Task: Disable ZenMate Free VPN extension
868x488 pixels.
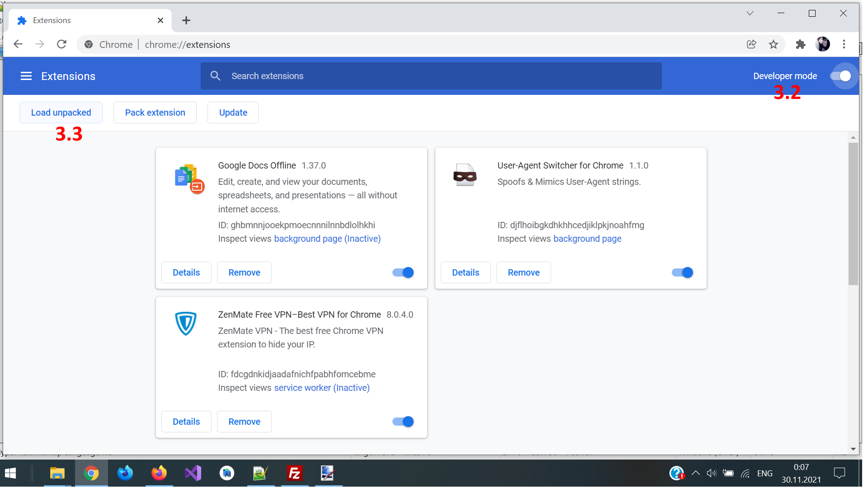Action: [x=403, y=422]
